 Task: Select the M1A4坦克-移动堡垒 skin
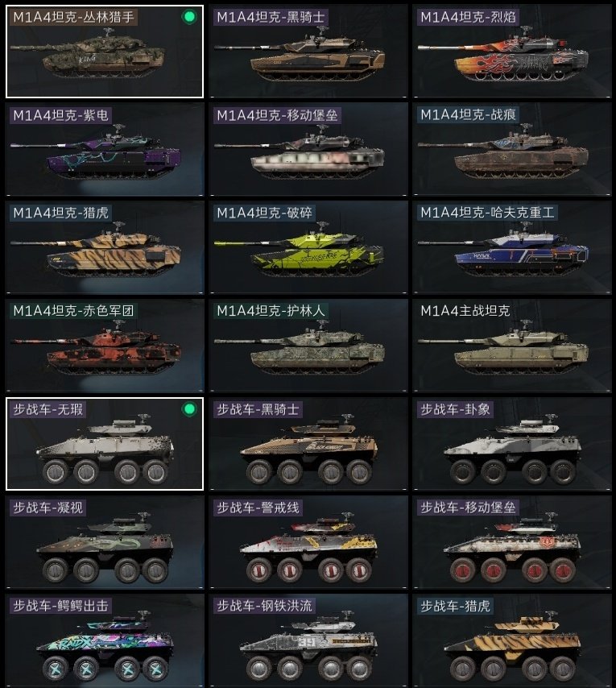coord(308,149)
